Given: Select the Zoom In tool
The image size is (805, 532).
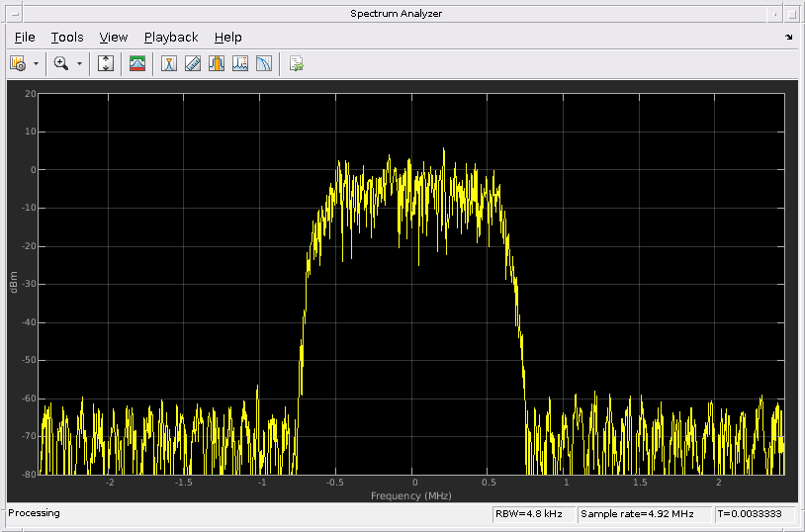Looking at the screenshot, I should click(x=61, y=63).
